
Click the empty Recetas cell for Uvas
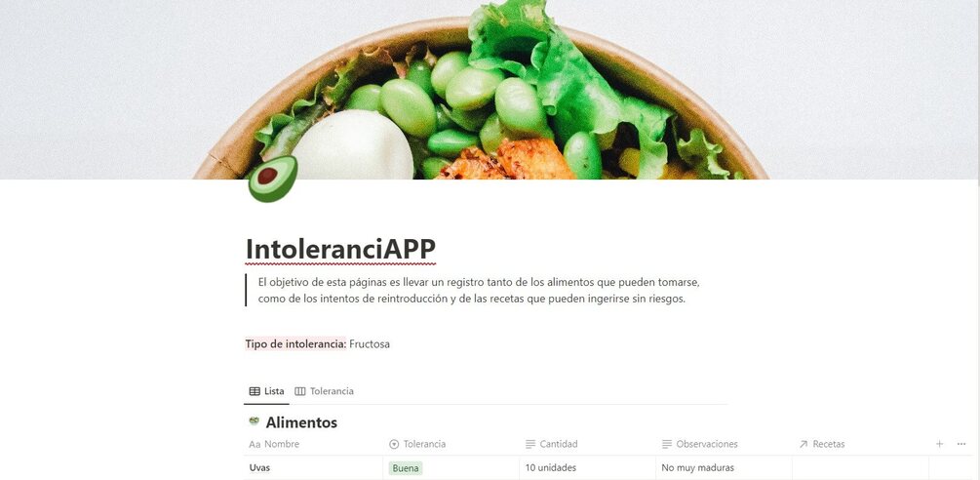click(861, 468)
